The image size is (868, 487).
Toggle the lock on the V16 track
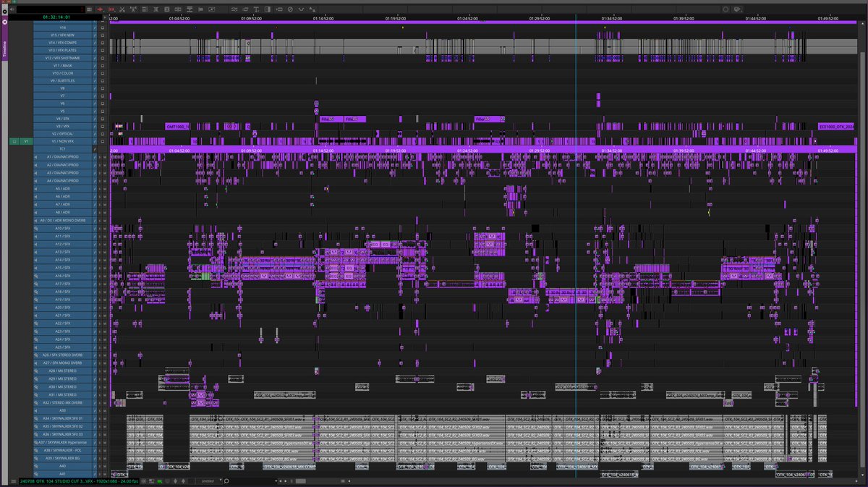click(x=103, y=27)
